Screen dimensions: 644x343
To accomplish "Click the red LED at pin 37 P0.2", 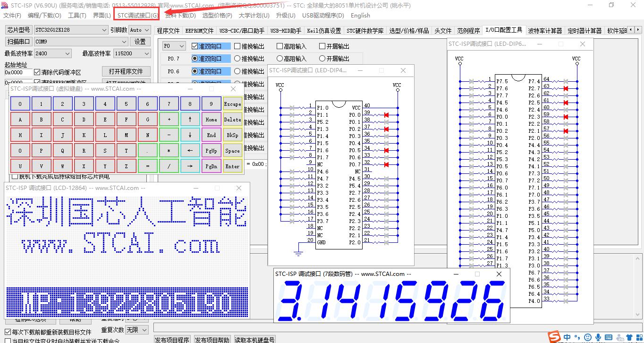I will coord(386,129).
